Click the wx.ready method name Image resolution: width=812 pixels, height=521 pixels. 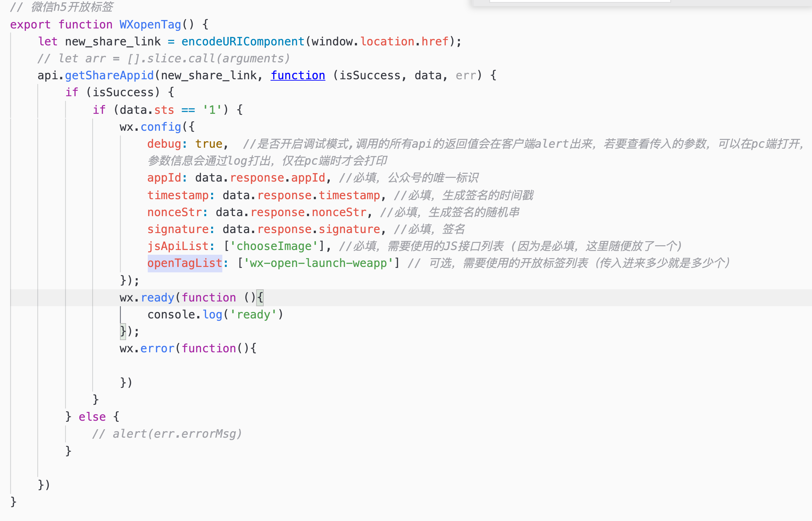pos(157,297)
